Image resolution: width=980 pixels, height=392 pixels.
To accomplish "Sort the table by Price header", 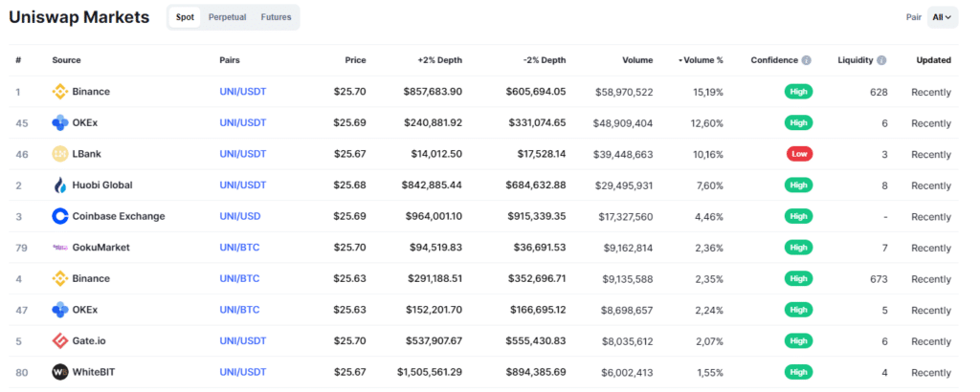I will [x=355, y=60].
